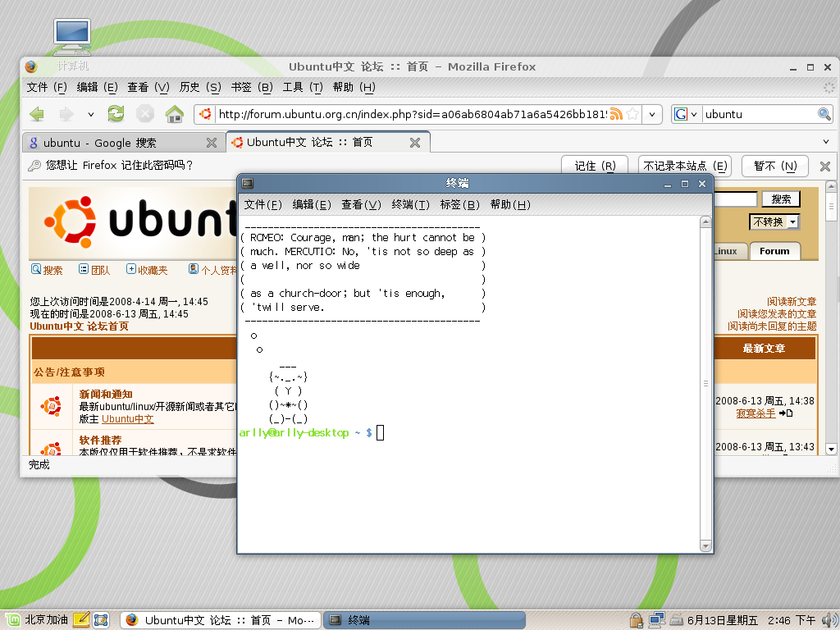This screenshot has height=630, width=840.
Task: Open the terminal 标签(B) menu
Action: 459,204
